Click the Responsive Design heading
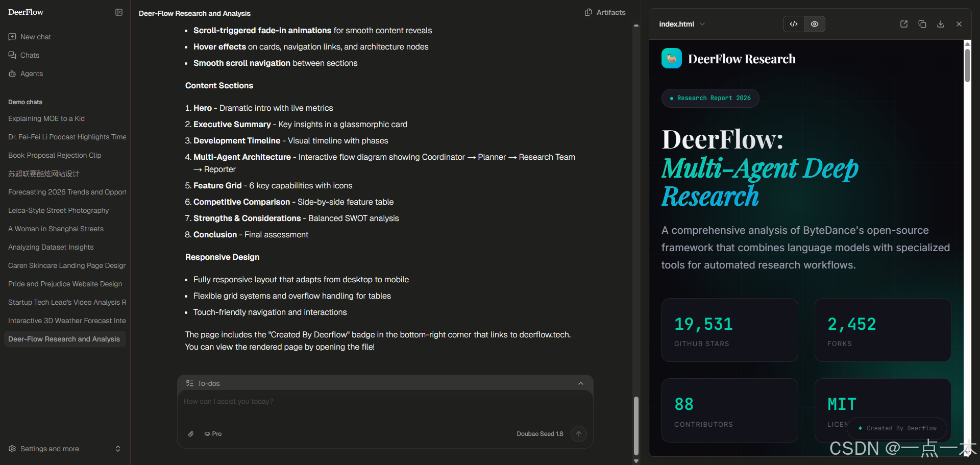The height and width of the screenshot is (465, 980). (x=222, y=257)
